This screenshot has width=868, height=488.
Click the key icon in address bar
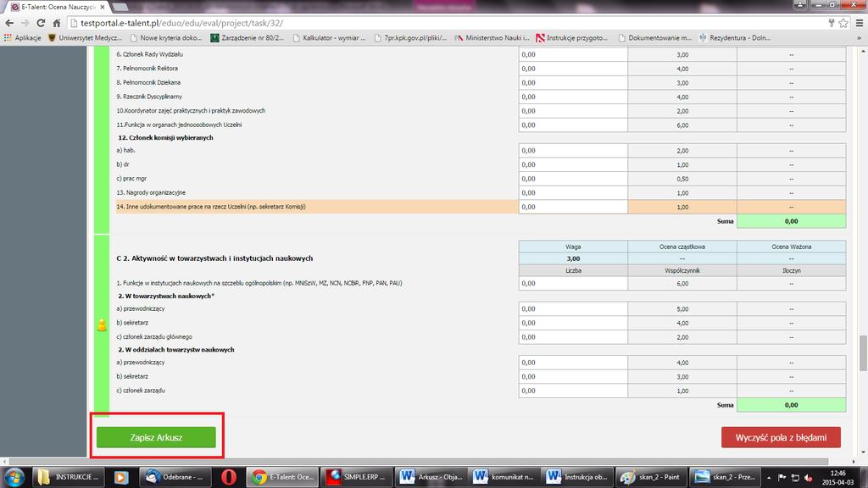pyautogui.click(x=831, y=23)
